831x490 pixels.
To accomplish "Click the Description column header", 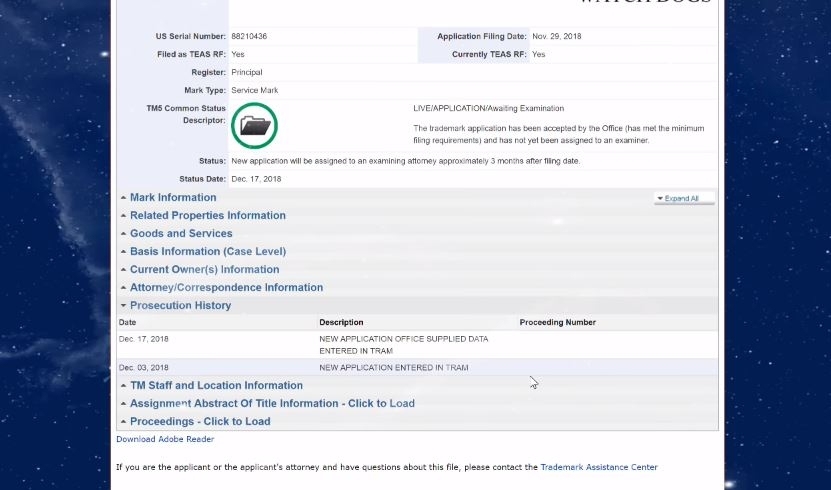I will pyautogui.click(x=341, y=323).
